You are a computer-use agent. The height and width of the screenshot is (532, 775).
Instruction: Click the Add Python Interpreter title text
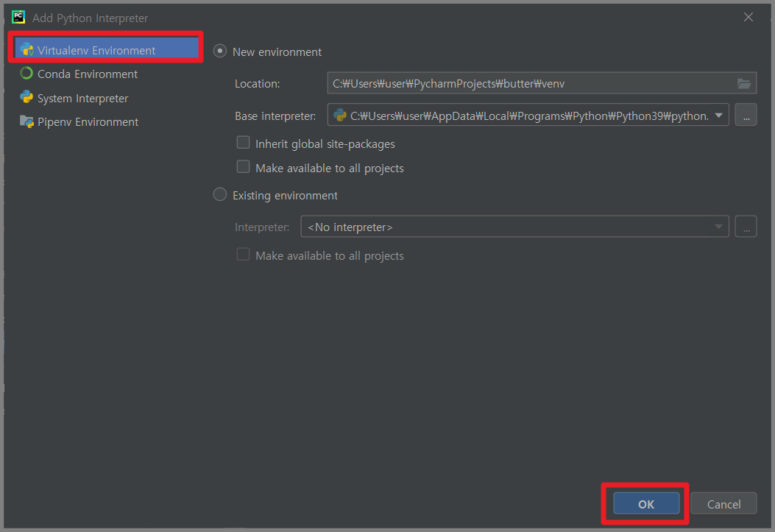(90, 18)
